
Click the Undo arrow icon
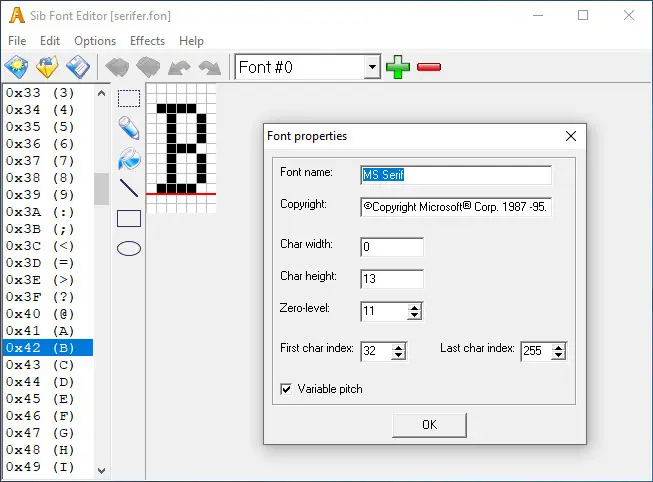179,67
